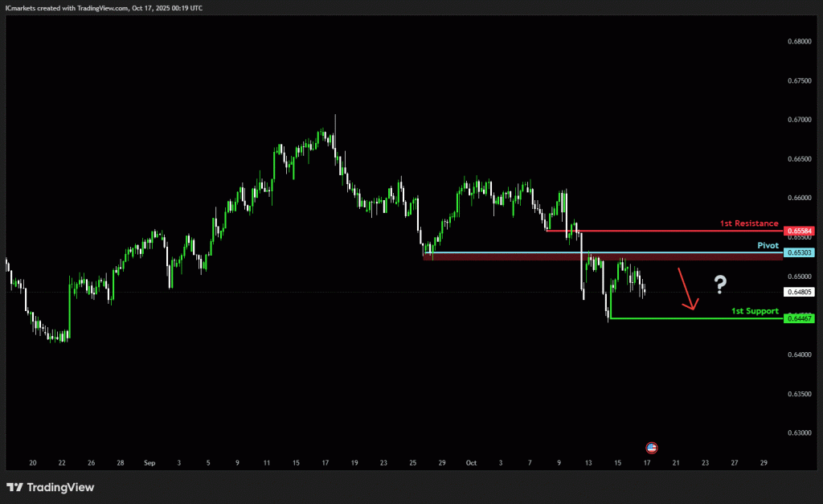Select the white question mark annotation

[720, 283]
